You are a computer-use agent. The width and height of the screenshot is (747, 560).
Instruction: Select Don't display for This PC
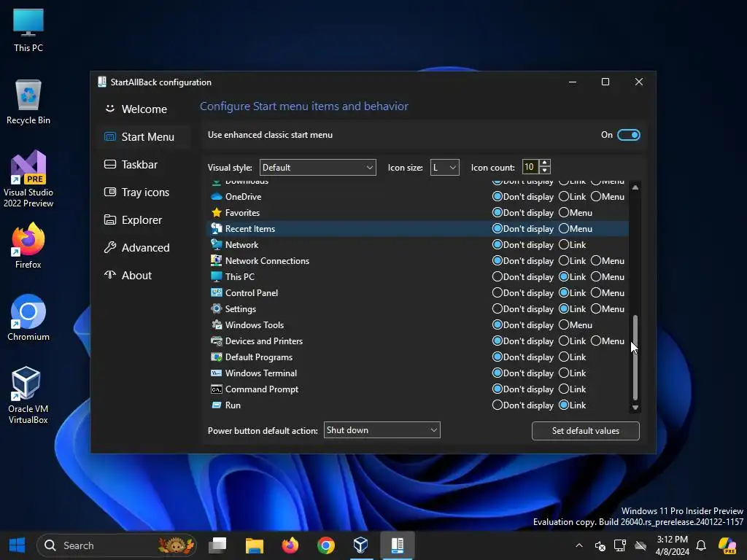[x=498, y=276]
